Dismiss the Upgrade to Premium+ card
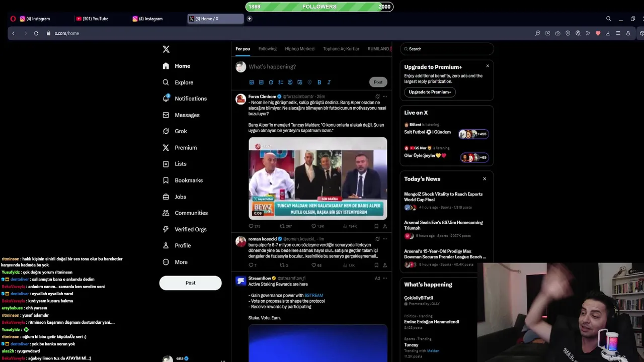 click(487, 66)
